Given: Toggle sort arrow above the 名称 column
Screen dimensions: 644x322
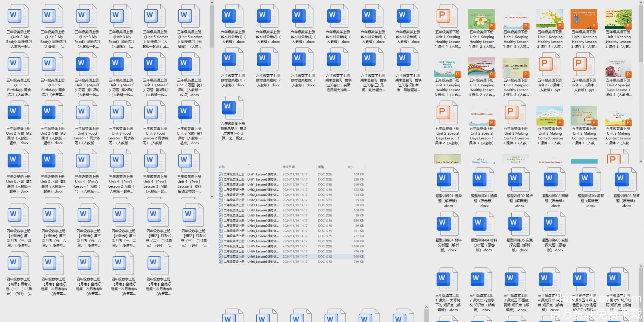Looking at the screenshot, I should point(249,164).
